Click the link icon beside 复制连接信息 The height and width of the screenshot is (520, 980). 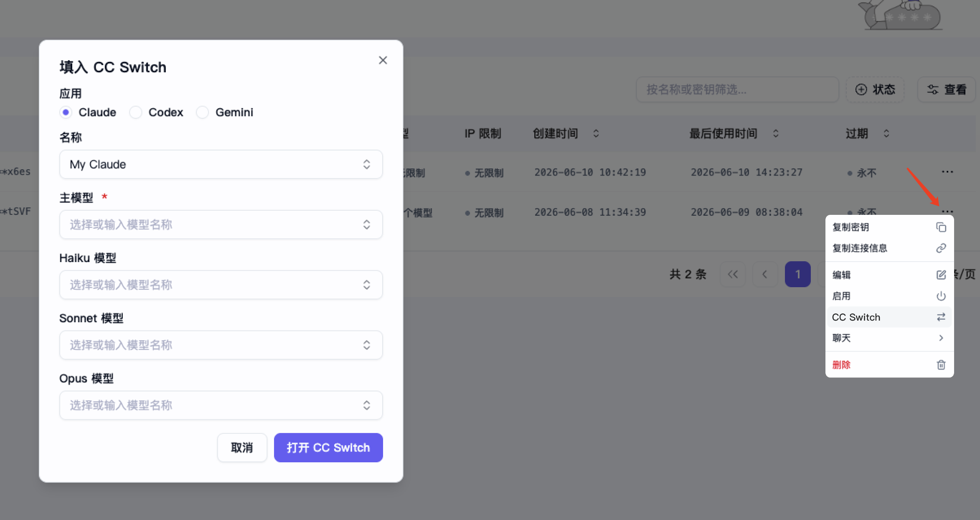tap(941, 248)
